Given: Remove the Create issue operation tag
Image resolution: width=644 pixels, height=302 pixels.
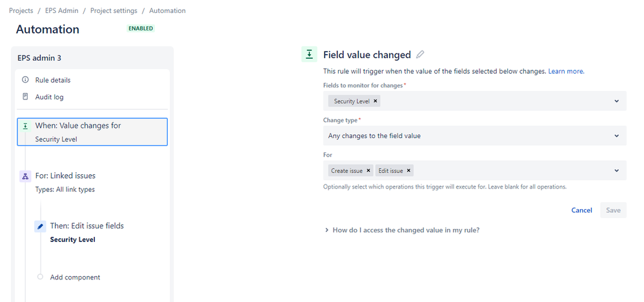Looking at the screenshot, I should [x=368, y=170].
